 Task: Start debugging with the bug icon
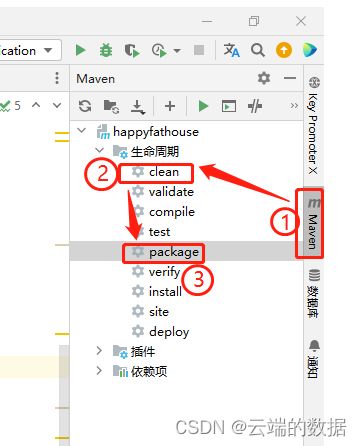(x=106, y=51)
